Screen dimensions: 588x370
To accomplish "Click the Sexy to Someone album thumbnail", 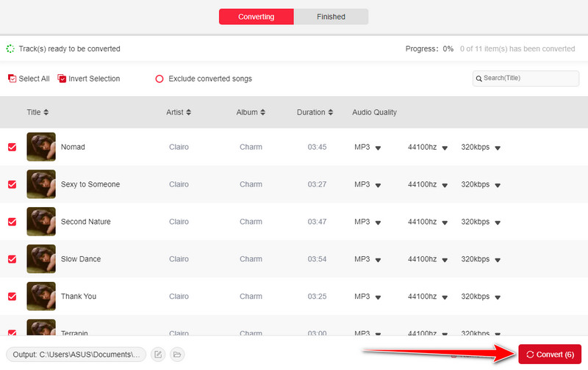I will (x=41, y=184).
